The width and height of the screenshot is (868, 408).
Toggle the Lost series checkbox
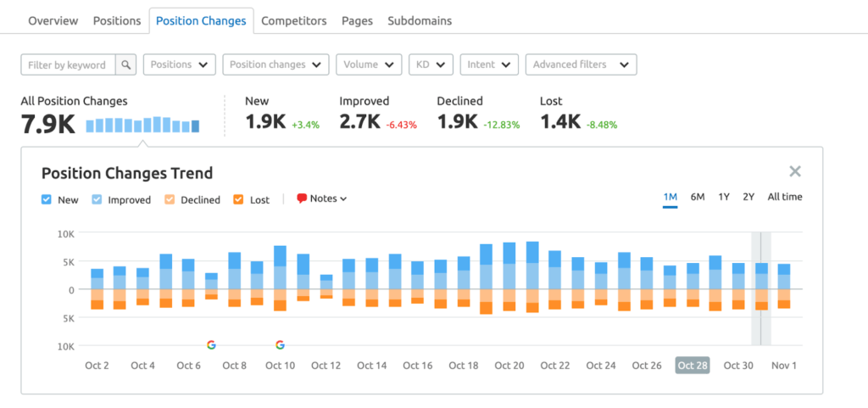(x=238, y=200)
